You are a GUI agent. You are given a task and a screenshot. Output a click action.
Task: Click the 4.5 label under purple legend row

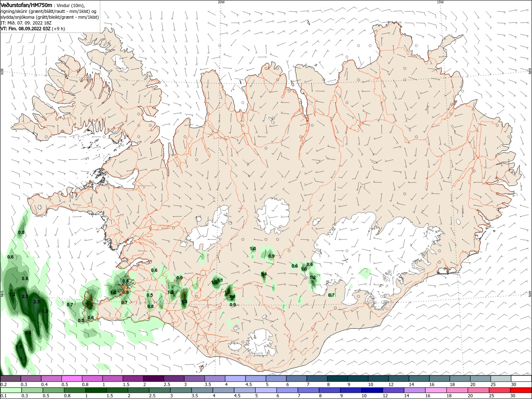(x=249, y=384)
